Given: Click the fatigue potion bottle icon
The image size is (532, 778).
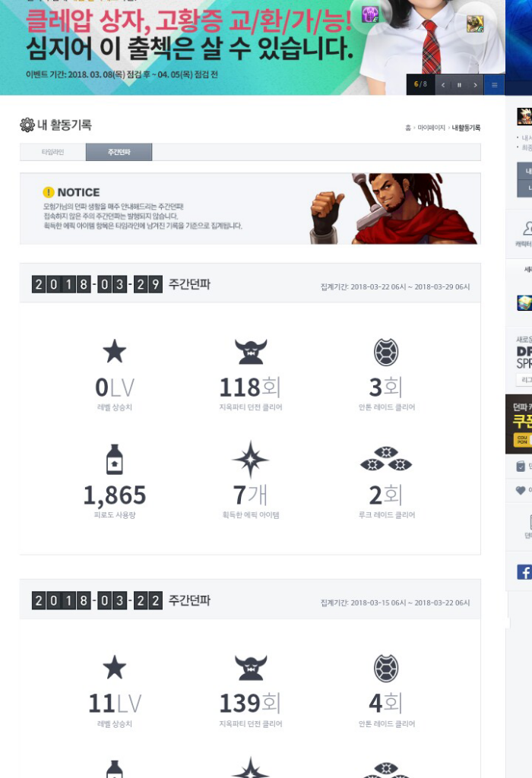Looking at the screenshot, I should tap(115, 459).
